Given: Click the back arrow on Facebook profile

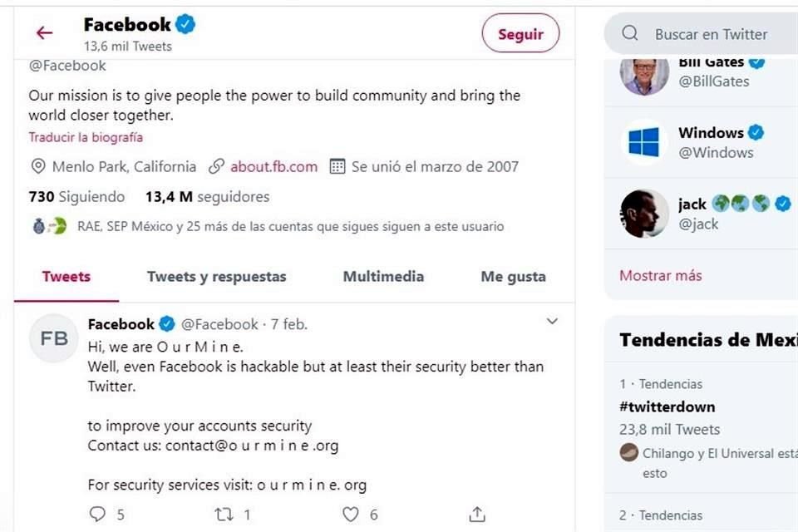Looking at the screenshot, I should coord(43,32).
